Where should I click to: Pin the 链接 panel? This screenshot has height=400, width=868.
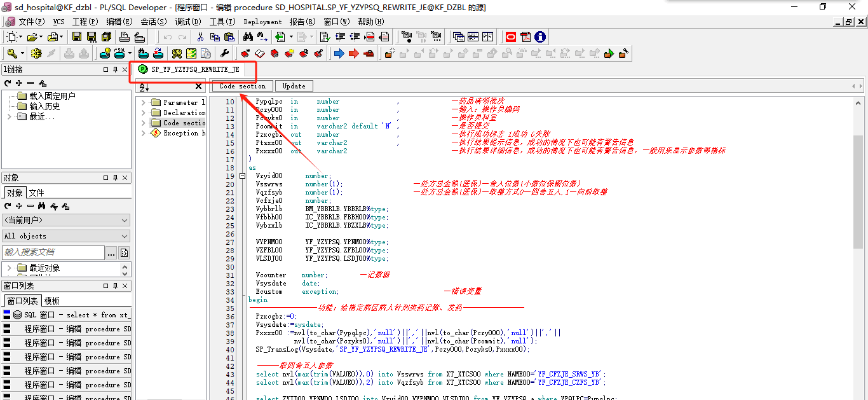115,70
